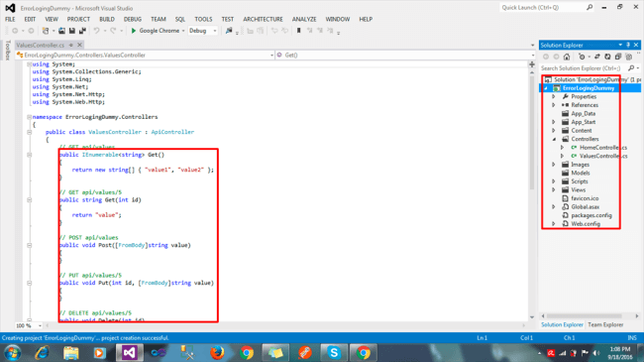644x362 pixels.
Task: Click the Save All toolbar icon
Action: pyautogui.click(x=82, y=31)
